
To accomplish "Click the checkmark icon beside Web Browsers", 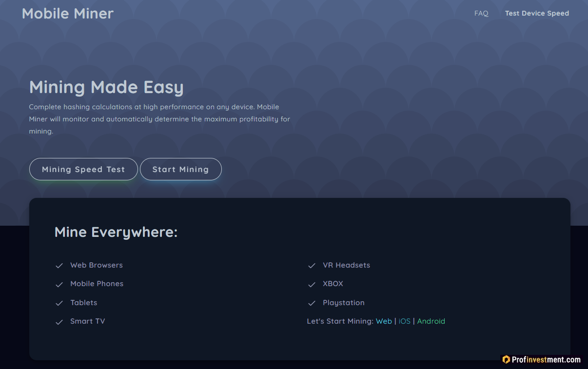I will [x=59, y=266].
